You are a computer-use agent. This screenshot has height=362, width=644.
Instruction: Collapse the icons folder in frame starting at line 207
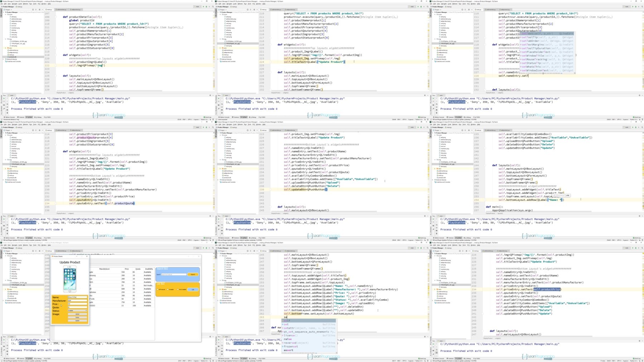point(5,14)
